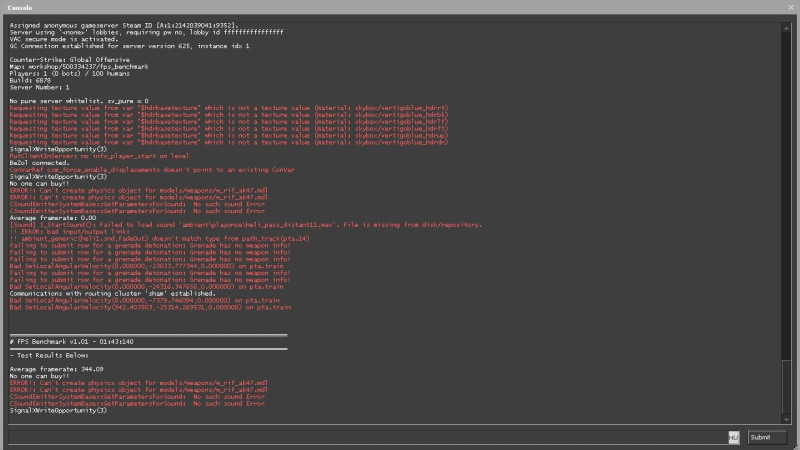800x450 pixels.
Task: Click the HU language indicator icon
Action: pyautogui.click(x=733, y=437)
